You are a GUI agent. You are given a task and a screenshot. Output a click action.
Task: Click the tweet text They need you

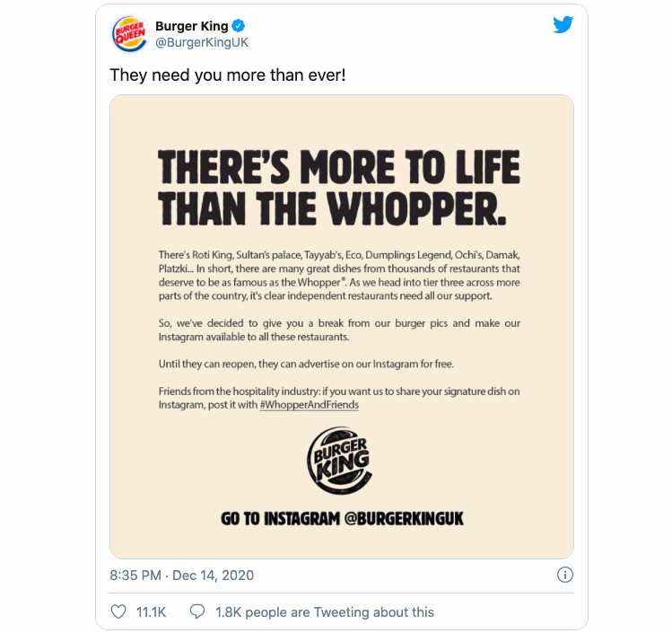click(x=228, y=75)
